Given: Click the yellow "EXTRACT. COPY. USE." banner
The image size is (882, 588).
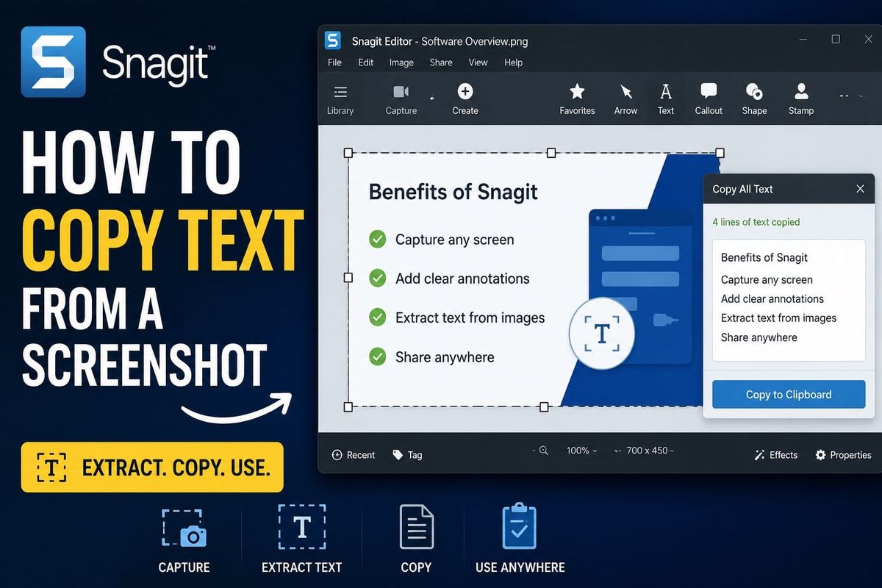Looking at the screenshot, I should 152,467.
